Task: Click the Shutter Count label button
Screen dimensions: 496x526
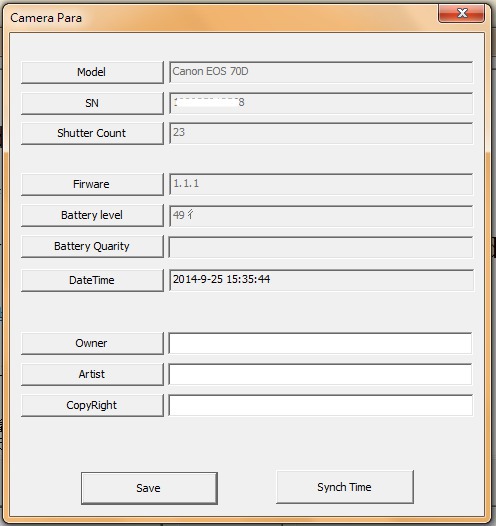Action: coord(92,134)
